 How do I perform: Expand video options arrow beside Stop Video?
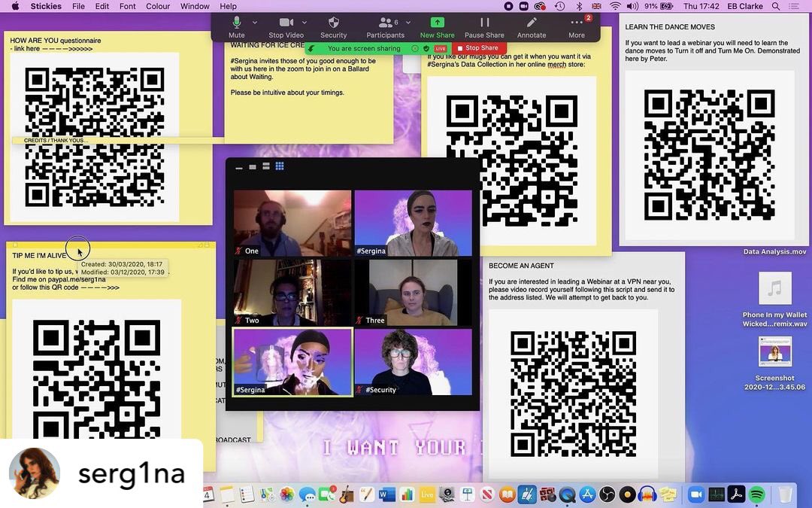[304, 23]
